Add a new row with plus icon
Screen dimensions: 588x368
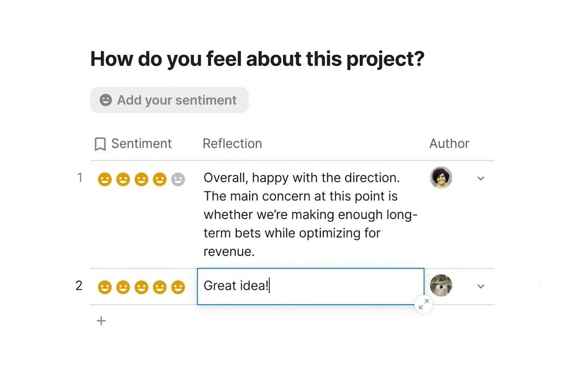click(101, 321)
